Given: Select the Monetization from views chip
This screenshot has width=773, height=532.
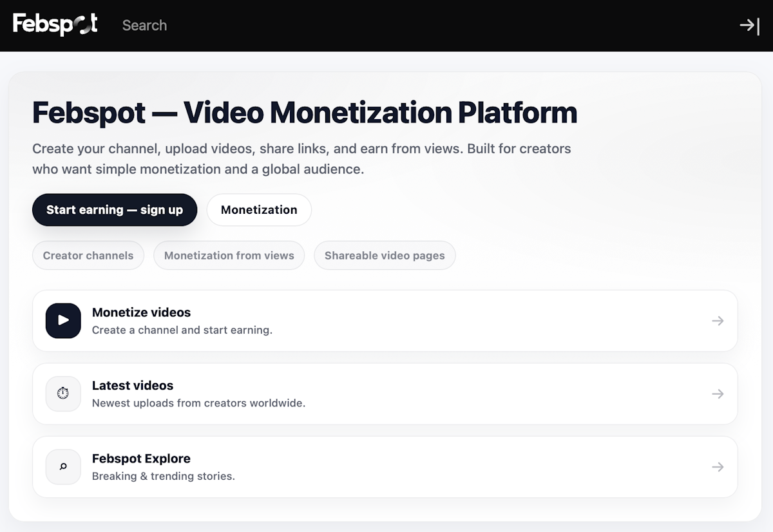Looking at the screenshot, I should (229, 256).
